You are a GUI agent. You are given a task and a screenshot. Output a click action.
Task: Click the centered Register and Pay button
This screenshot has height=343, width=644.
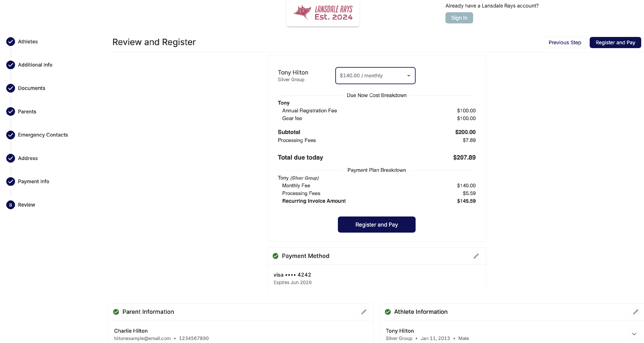coord(377,224)
